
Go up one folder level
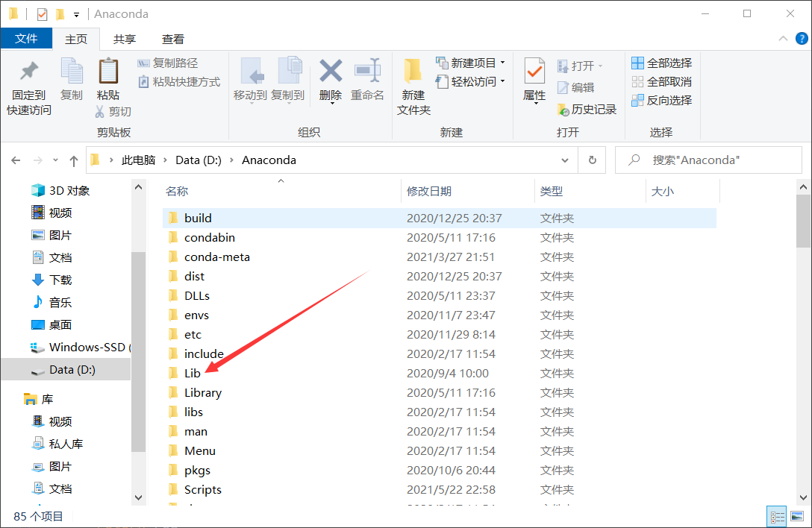click(74, 160)
